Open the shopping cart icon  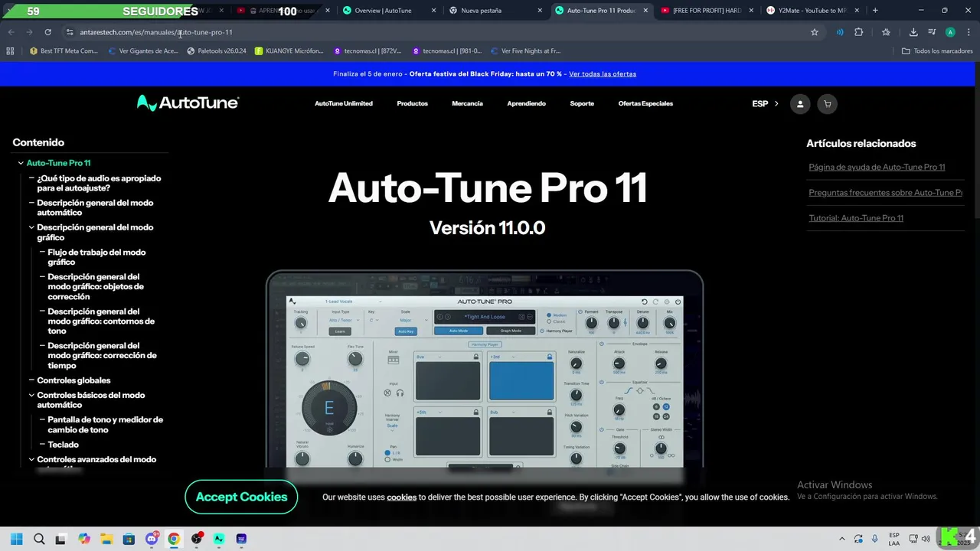[x=827, y=104]
